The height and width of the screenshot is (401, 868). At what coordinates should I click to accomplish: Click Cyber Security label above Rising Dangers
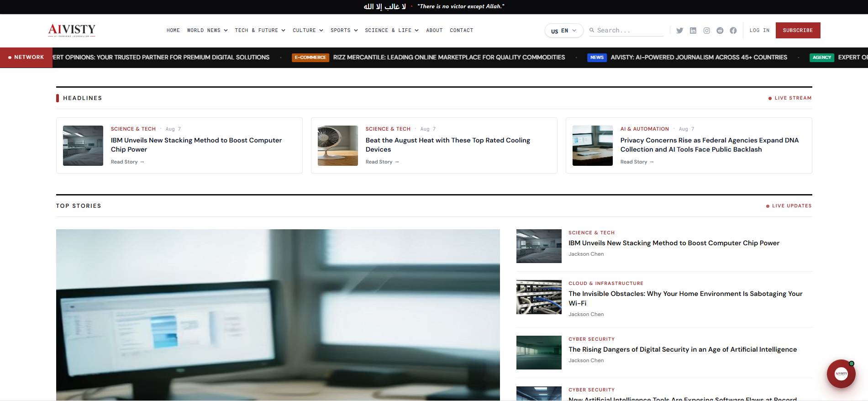[x=592, y=339]
